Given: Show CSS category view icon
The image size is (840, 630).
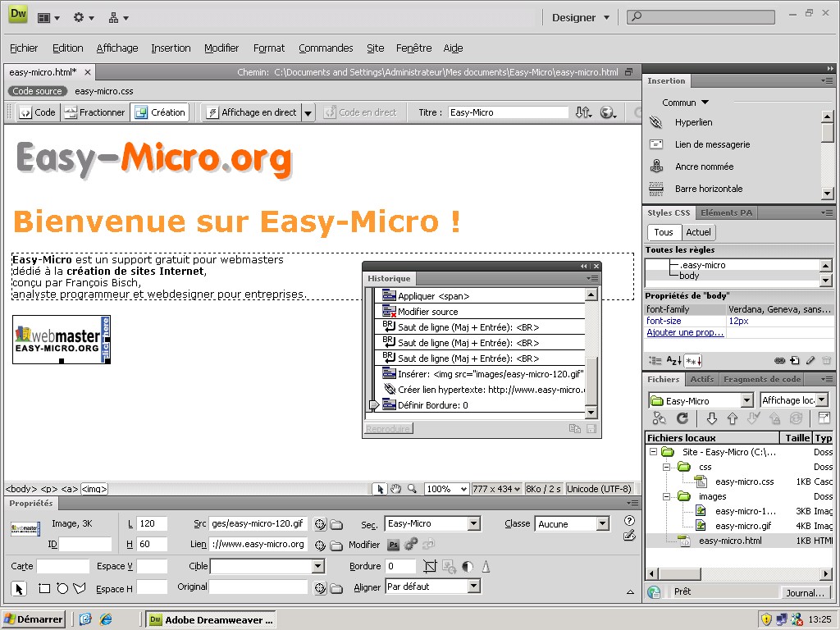Looking at the screenshot, I should (x=655, y=361).
